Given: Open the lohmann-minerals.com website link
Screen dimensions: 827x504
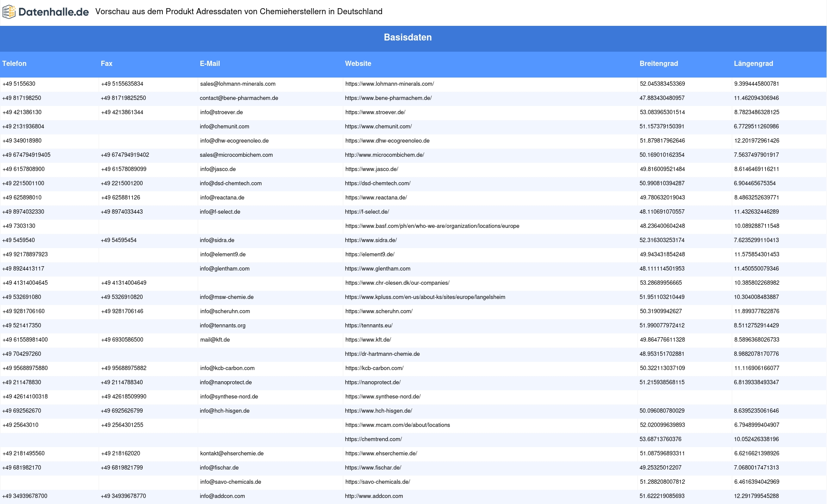Looking at the screenshot, I should [389, 84].
